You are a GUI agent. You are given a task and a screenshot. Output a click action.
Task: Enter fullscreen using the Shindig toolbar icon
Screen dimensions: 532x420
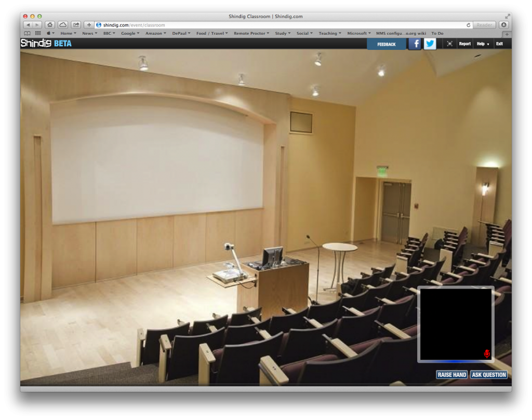pos(449,44)
